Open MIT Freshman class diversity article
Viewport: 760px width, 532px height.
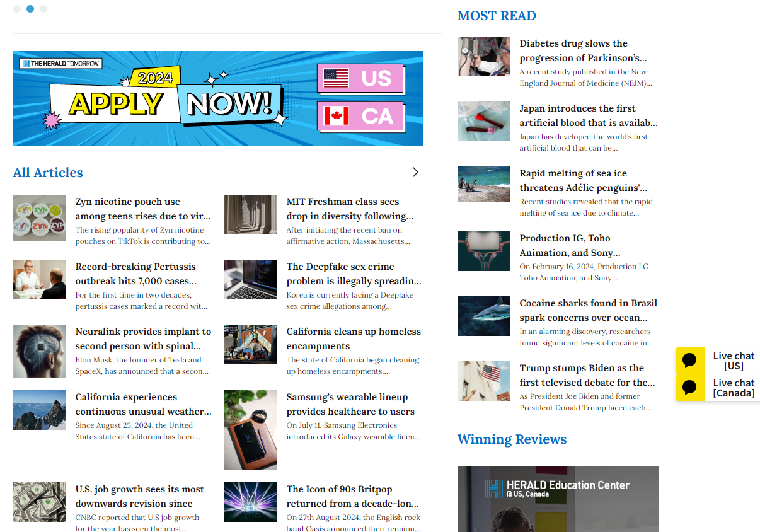pos(350,209)
